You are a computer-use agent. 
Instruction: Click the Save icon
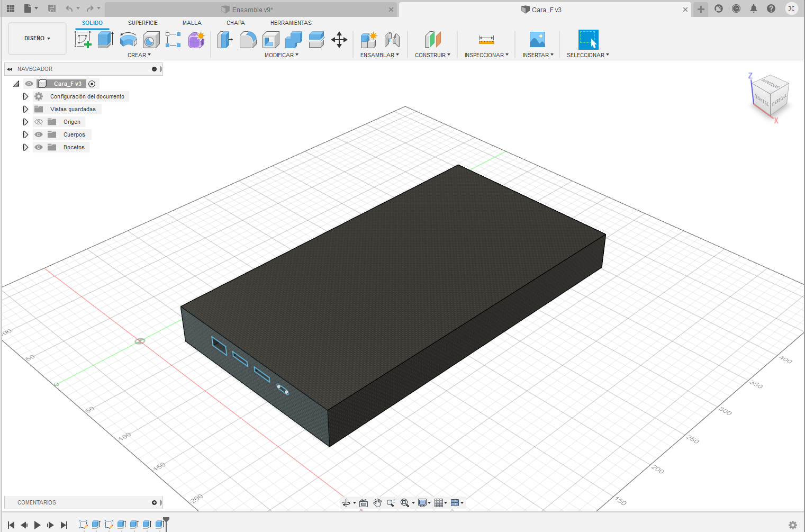pyautogui.click(x=52, y=8)
